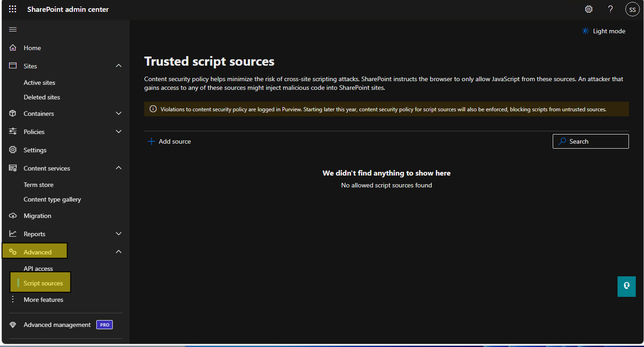Open the support headset floating button

point(626,286)
